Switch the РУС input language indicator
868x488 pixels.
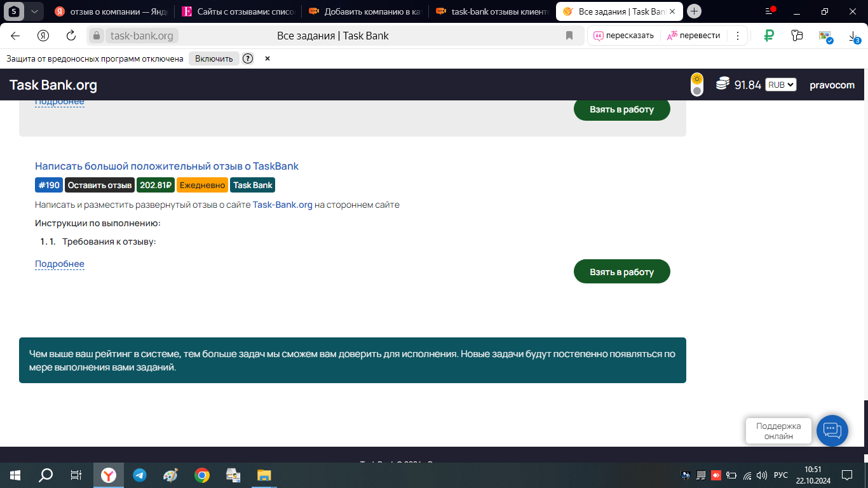[781, 475]
